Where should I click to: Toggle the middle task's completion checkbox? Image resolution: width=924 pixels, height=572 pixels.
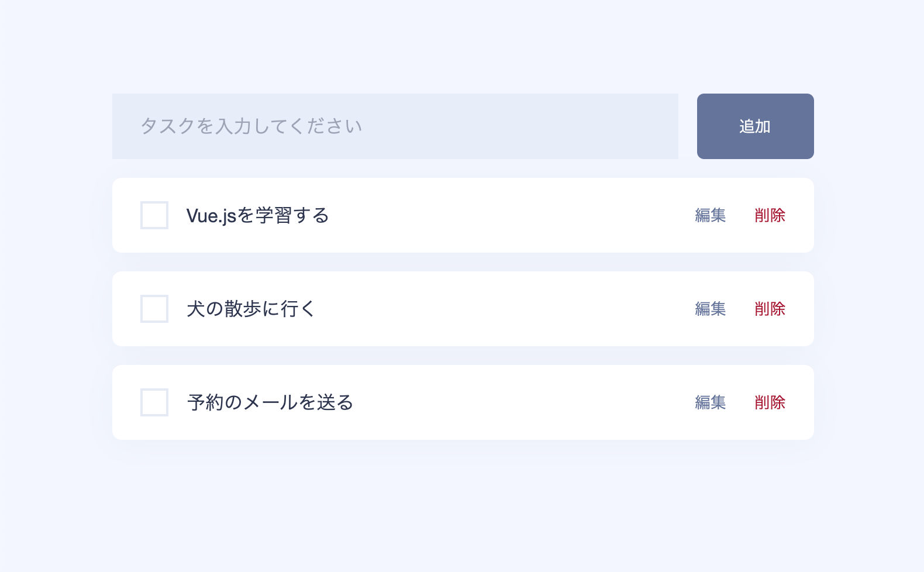154,309
